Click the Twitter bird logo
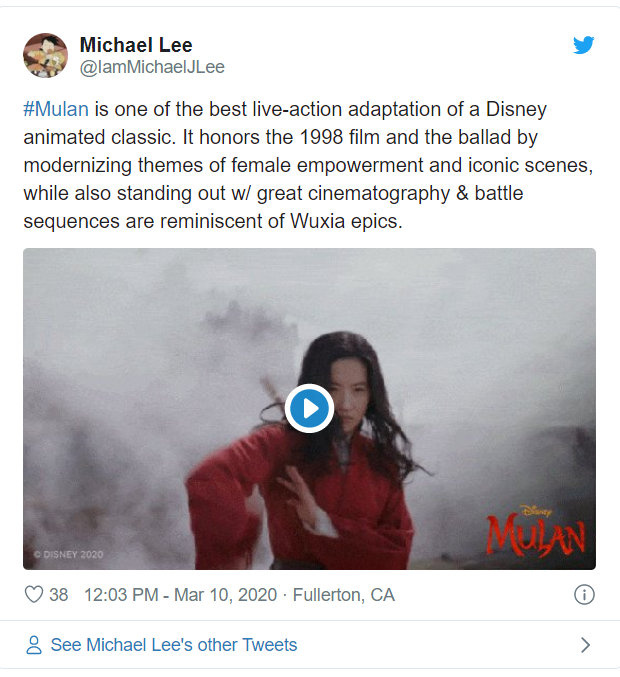This screenshot has height=677, width=620. point(583,45)
